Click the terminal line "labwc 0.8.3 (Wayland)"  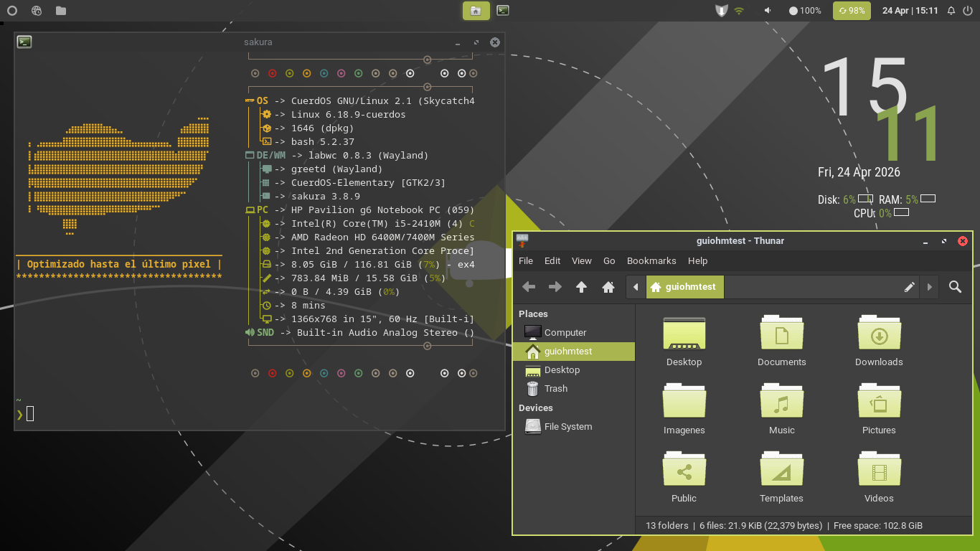tap(369, 156)
